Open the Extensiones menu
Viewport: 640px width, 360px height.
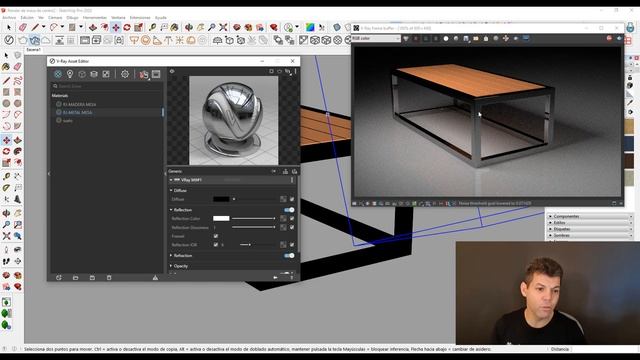tap(140, 18)
